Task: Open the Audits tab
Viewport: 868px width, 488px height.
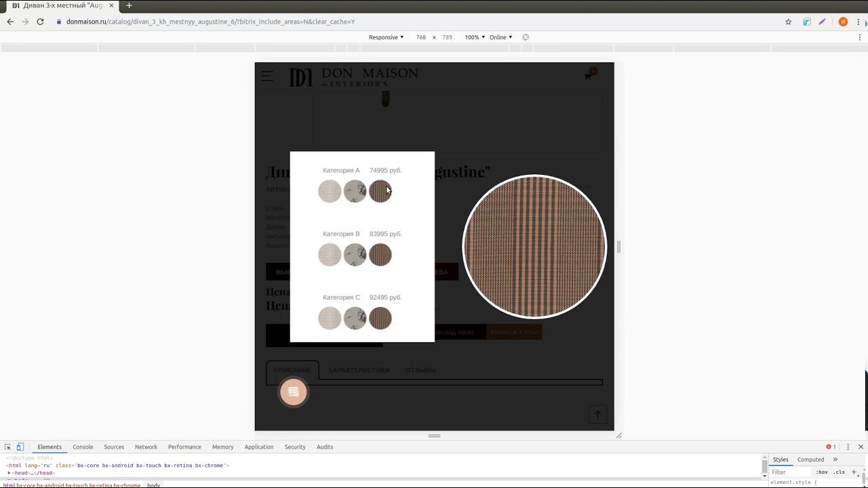Action: [325, 447]
